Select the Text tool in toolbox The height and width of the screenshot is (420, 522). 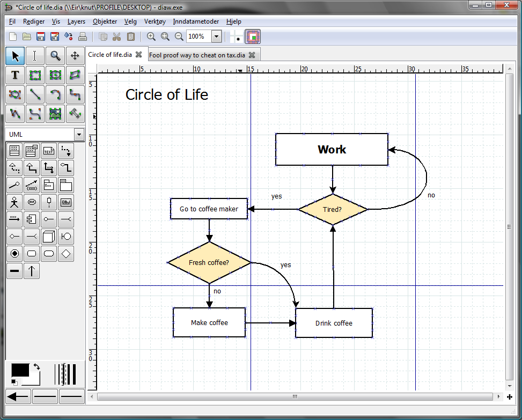pos(15,75)
